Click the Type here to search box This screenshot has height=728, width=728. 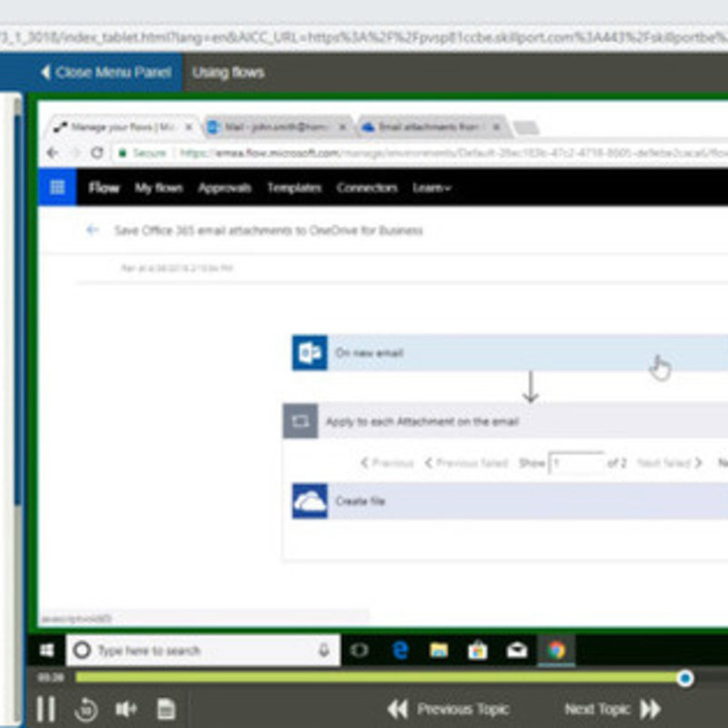tap(203, 651)
